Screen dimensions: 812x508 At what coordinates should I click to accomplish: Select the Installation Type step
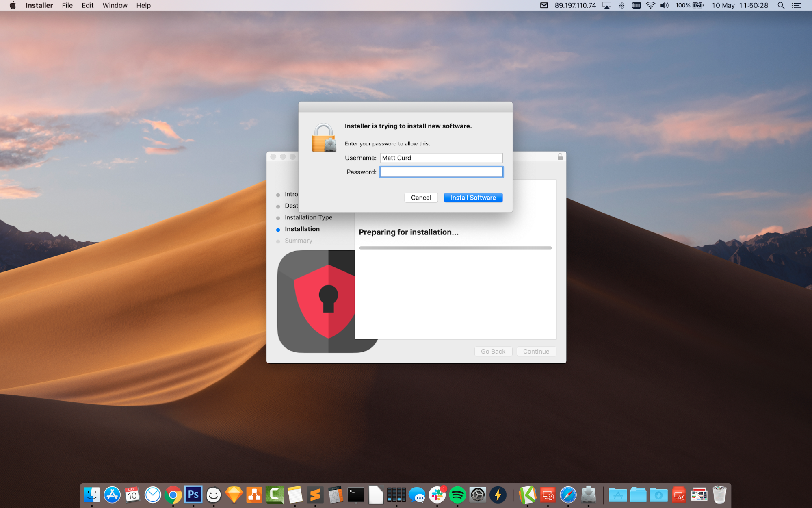(x=308, y=217)
